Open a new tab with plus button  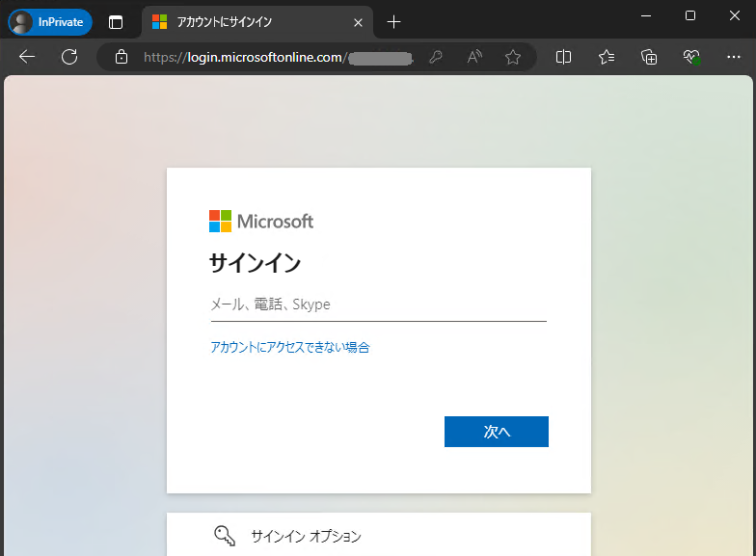coord(393,22)
